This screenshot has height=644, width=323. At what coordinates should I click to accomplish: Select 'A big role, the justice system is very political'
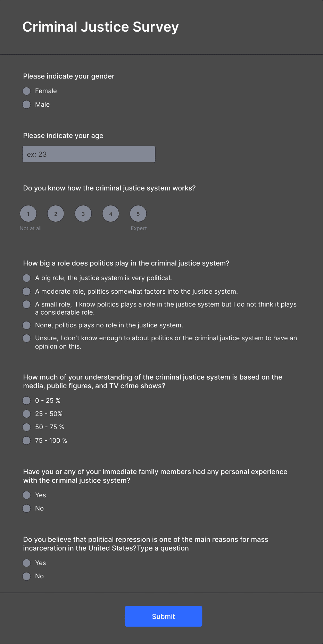(x=26, y=278)
